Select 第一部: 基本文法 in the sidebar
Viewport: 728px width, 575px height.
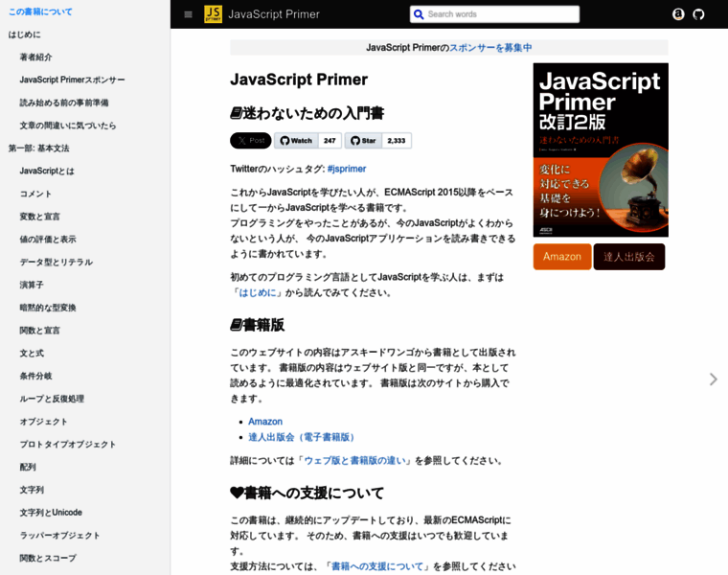tap(38, 149)
